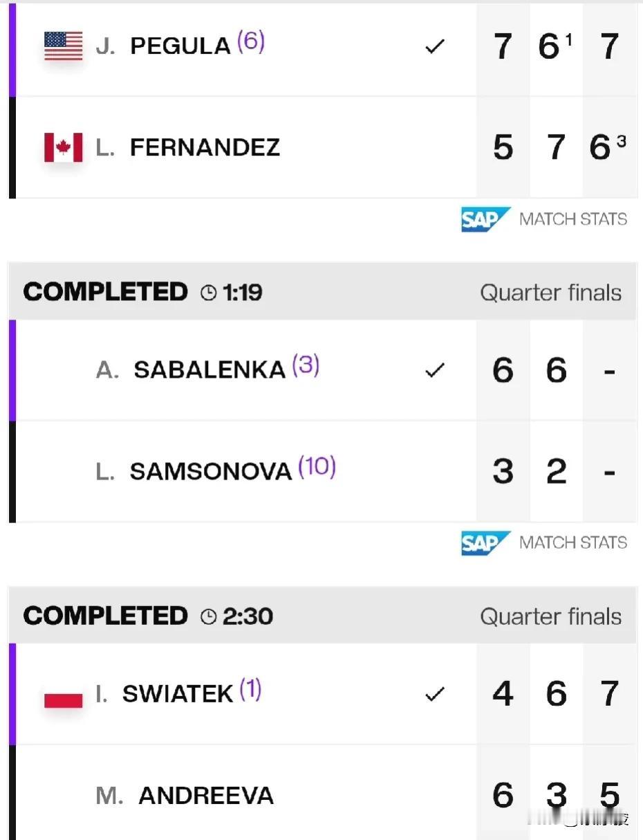Click the winner checkmark beside Pegula
The width and height of the screenshot is (643, 840).
[434, 47]
